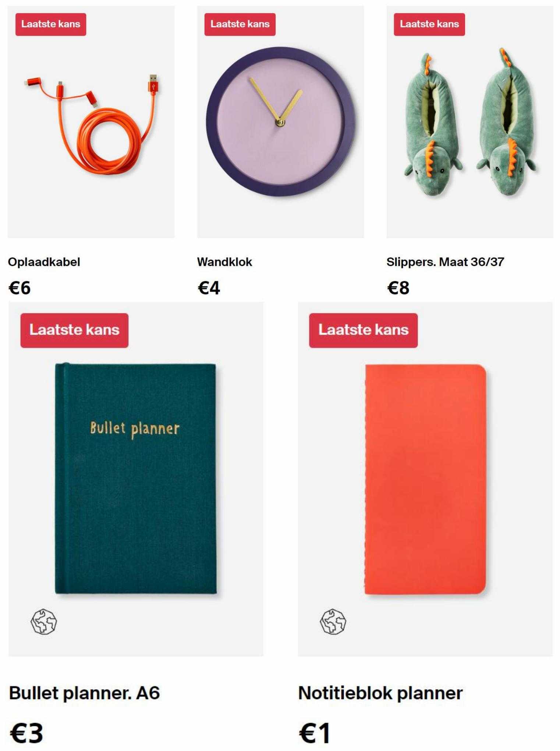Click the Wandklok product title
This screenshot has width=560, height=751.
pyautogui.click(x=224, y=262)
